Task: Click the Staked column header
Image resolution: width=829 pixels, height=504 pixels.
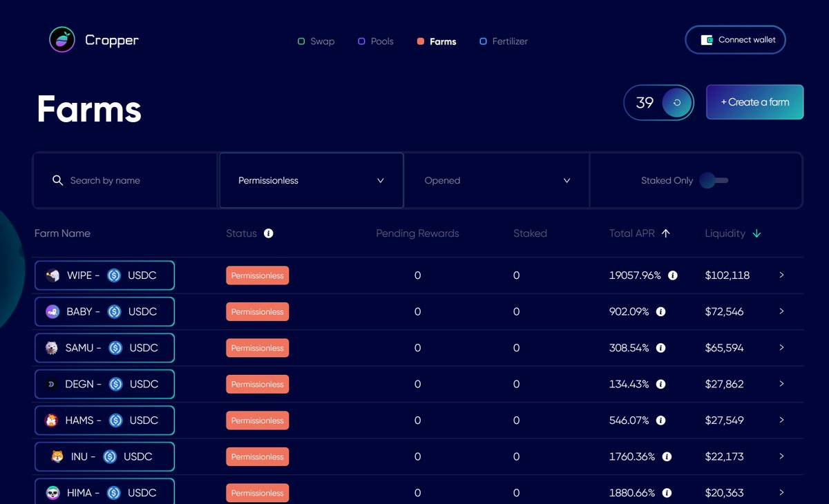Action: click(530, 233)
